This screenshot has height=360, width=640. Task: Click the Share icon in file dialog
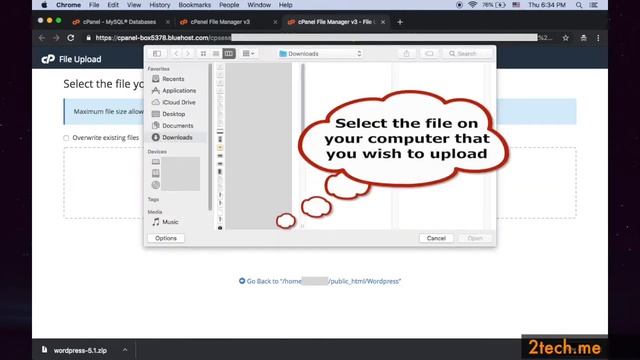point(407,53)
